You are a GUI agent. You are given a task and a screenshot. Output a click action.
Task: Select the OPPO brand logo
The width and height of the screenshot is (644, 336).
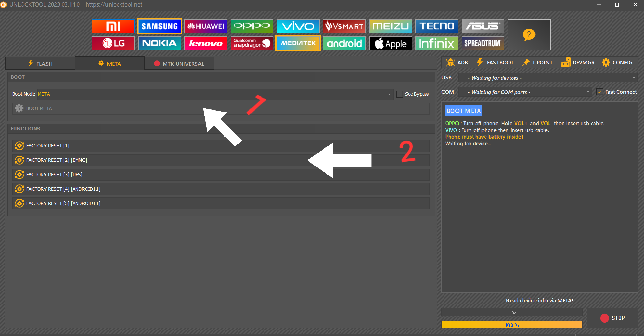[x=252, y=26]
